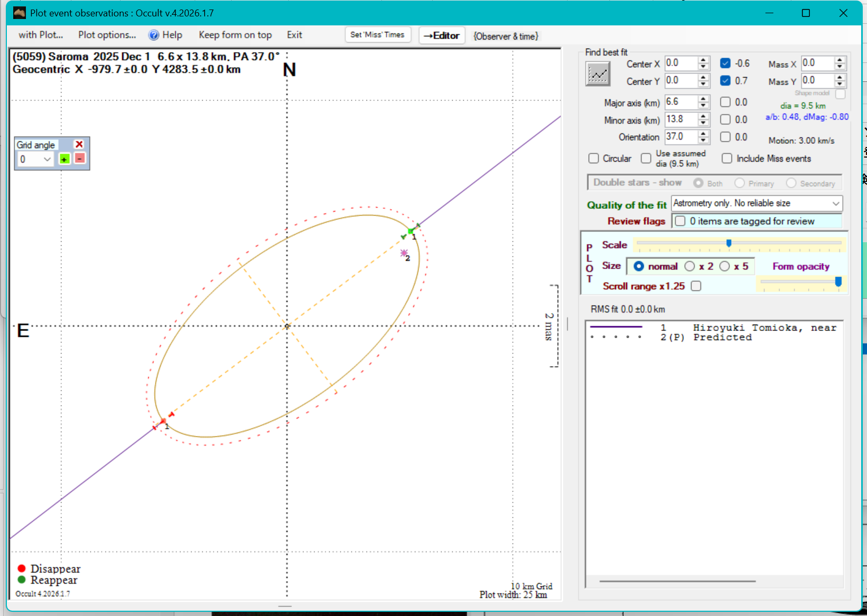Check the Scroll range x1.25 box
867x616 pixels.
pyautogui.click(x=696, y=286)
